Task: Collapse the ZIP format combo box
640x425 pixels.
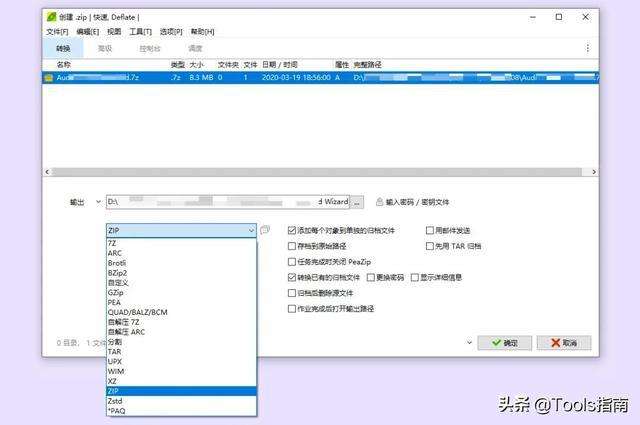Action: click(251, 230)
